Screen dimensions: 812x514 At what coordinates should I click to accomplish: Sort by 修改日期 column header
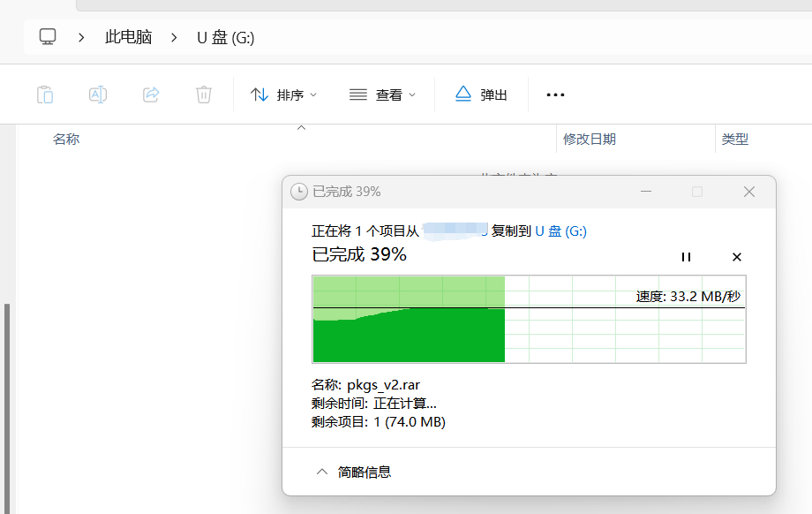pyautogui.click(x=590, y=140)
